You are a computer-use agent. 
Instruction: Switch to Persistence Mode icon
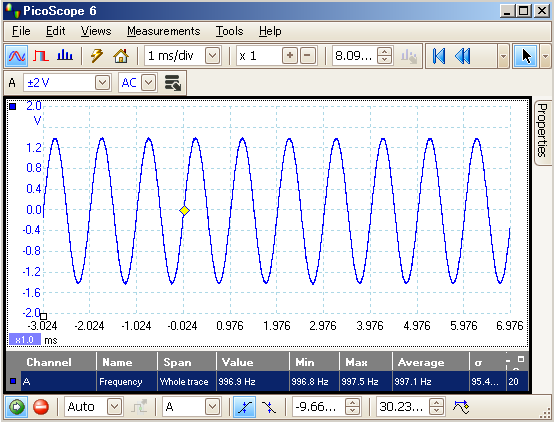tap(41, 56)
